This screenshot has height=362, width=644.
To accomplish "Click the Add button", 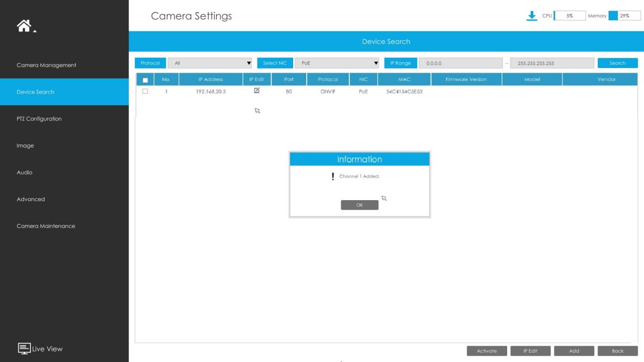I will tap(574, 351).
